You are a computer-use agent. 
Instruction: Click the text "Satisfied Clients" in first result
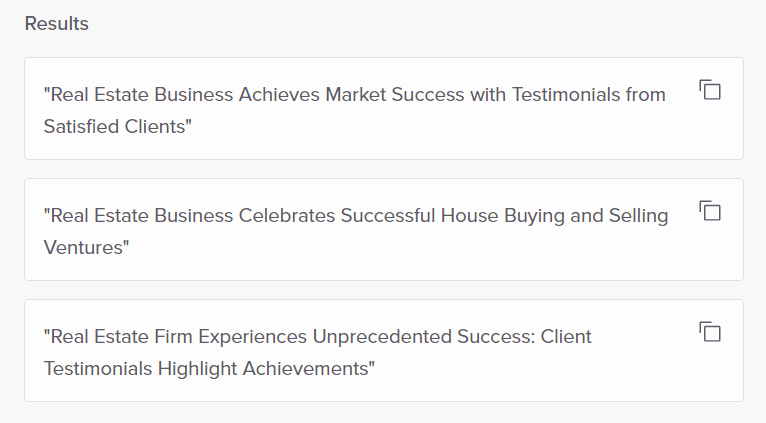(x=115, y=127)
